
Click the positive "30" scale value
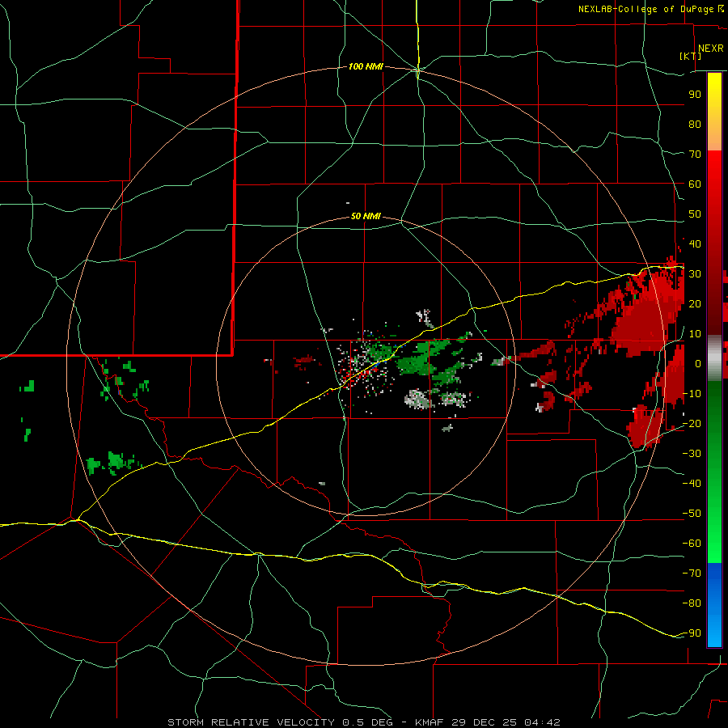pyautogui.click(x=695, y=274)
